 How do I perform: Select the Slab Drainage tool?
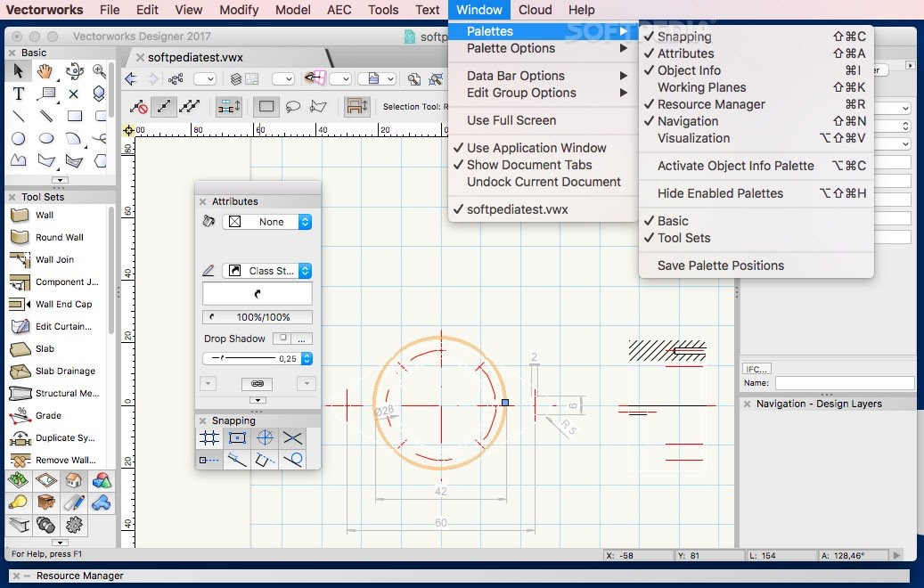pyautogui.click(x=65, y=372)
